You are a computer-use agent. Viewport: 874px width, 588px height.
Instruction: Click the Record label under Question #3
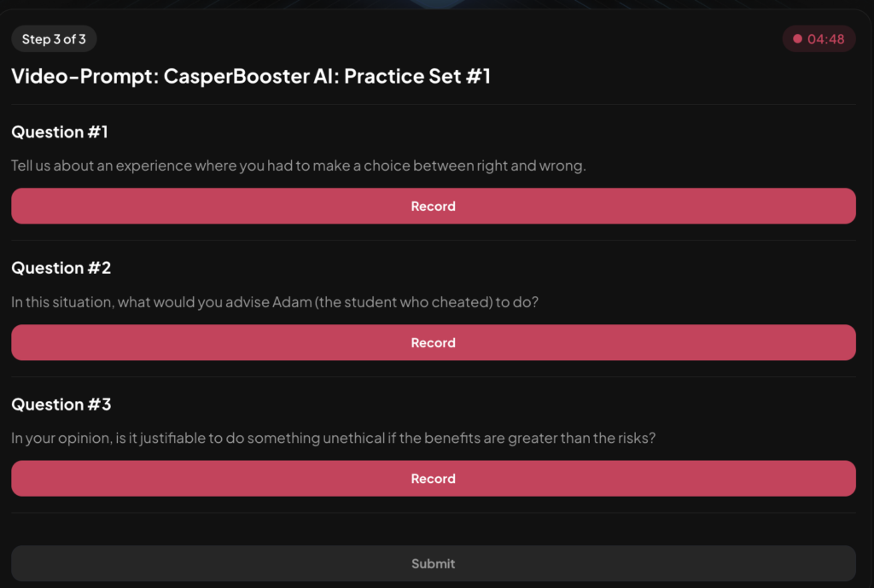pyautogui.click(x=433, y=478)
